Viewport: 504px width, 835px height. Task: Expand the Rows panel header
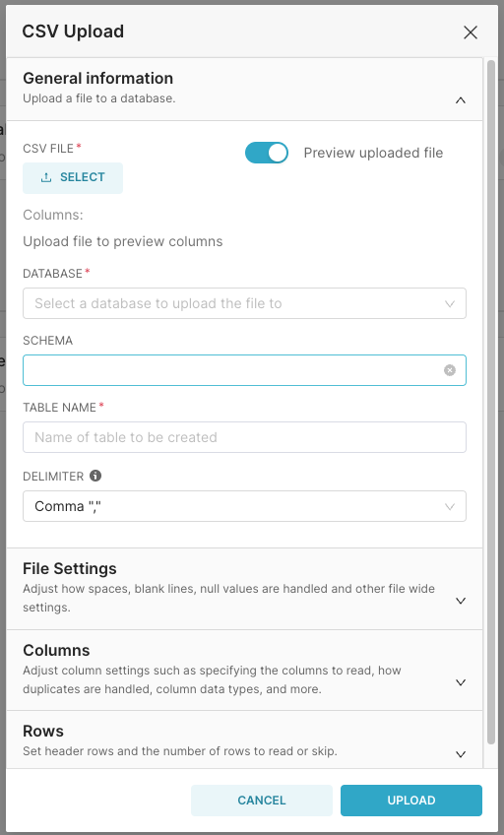pyautogui.click(x=244, y=740)
